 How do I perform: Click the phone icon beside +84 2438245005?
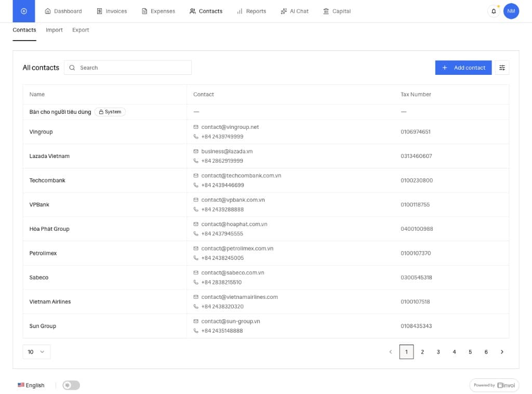(x=196, y=258)
